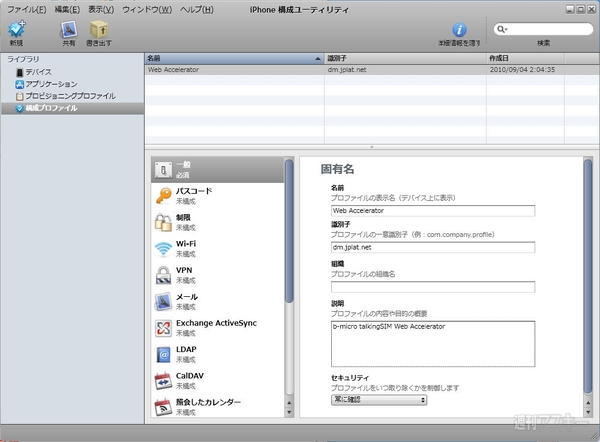Image resolution: width=600 pixels, height=442 pixels.
Task: Select 構成プロファイル in the sidebar
Action: pyautogui.click(x=73, y=108)
